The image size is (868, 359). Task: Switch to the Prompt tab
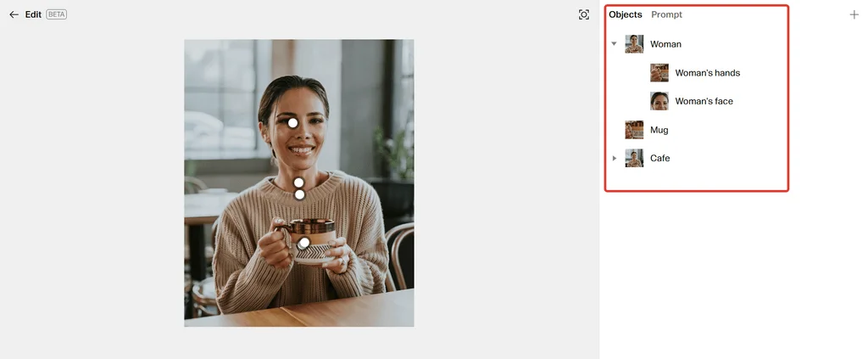click(x=666, y=14)
